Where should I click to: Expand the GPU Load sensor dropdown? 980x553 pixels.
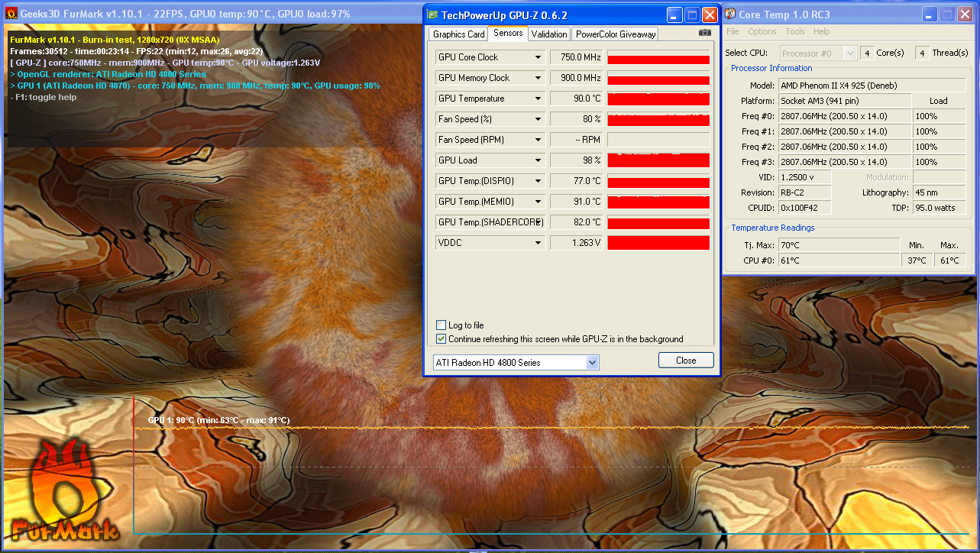539,160
